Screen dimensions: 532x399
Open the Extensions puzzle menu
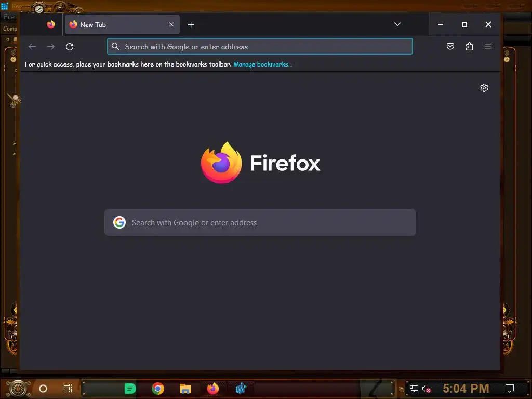coord(469,46)
